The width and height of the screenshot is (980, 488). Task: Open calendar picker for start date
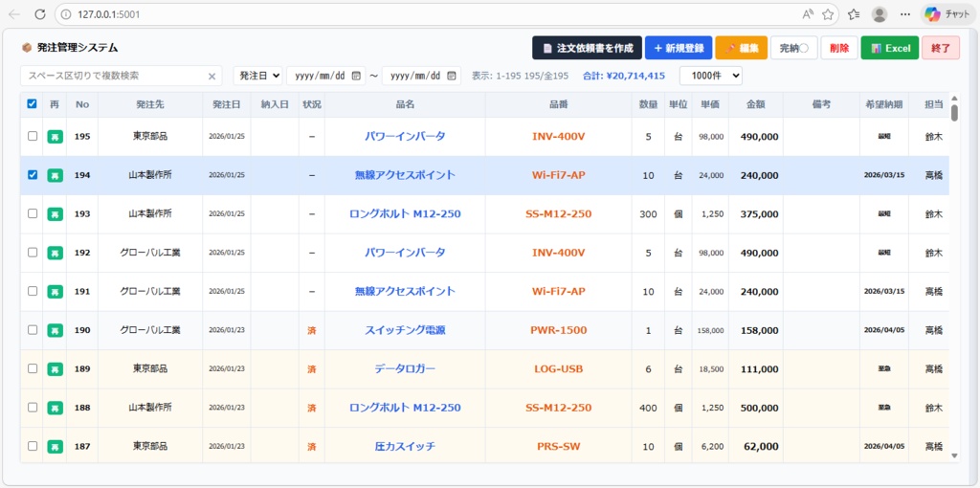(x=356, y=77)
